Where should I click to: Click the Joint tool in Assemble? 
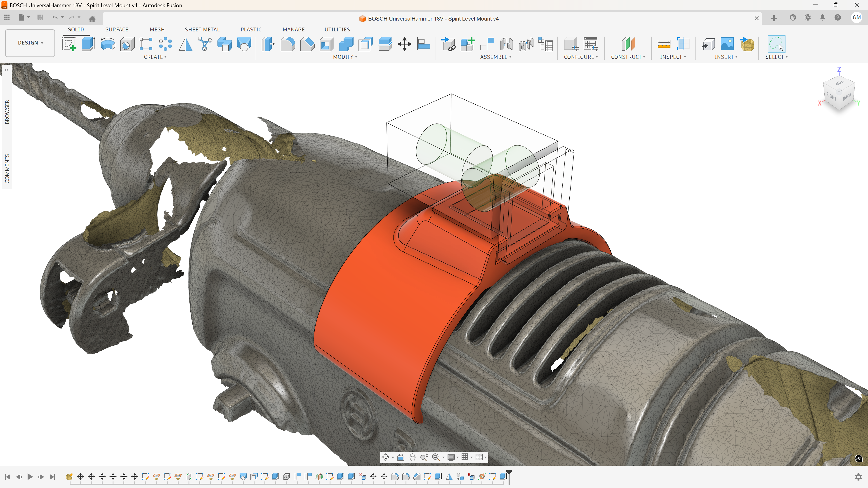506,44
